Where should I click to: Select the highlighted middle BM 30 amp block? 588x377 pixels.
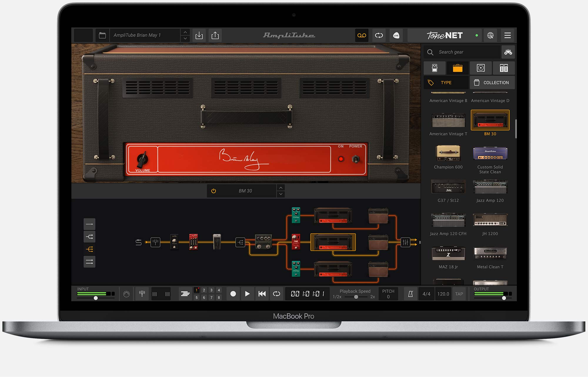click(333, 242)
